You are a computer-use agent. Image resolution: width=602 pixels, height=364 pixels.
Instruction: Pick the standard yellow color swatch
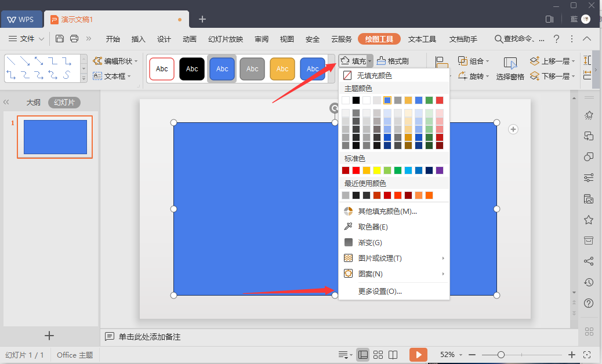[x=377, y=170]
